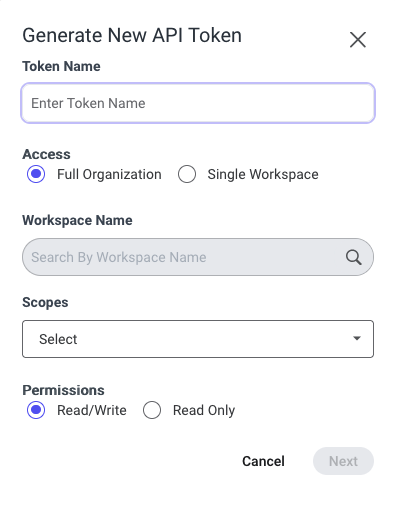Select the Full Organization radio button
395x509 pixels.
point(36,174)
